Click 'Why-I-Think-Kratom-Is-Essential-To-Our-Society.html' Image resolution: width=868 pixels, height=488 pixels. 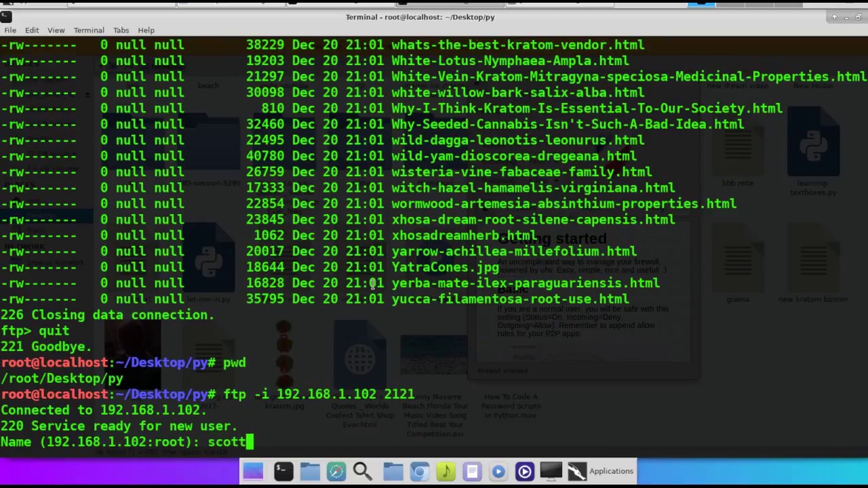pyautogui.click(x=587, y=108)
